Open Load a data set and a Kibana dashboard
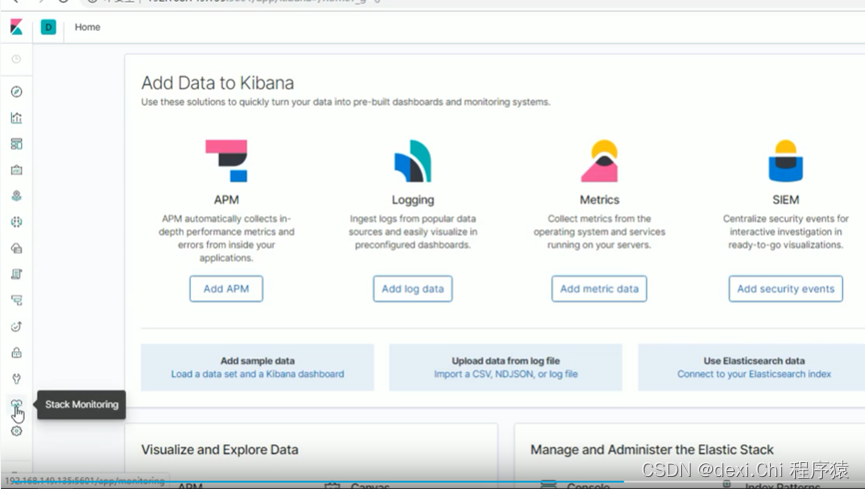The image size is (865, 489). pyautogui.click(x=258, y=374)
